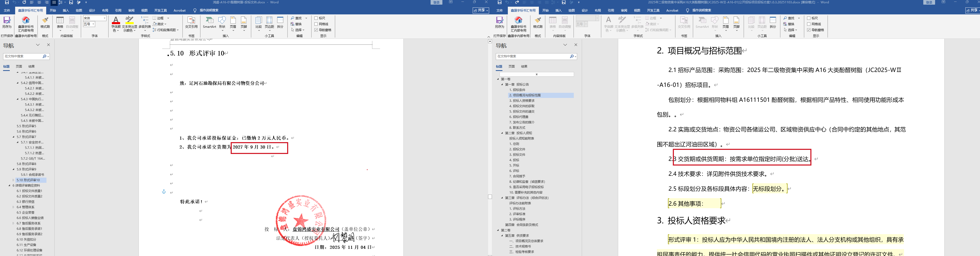
Task: Toggle 标尺 checkbox in right window
Action: 809,18
